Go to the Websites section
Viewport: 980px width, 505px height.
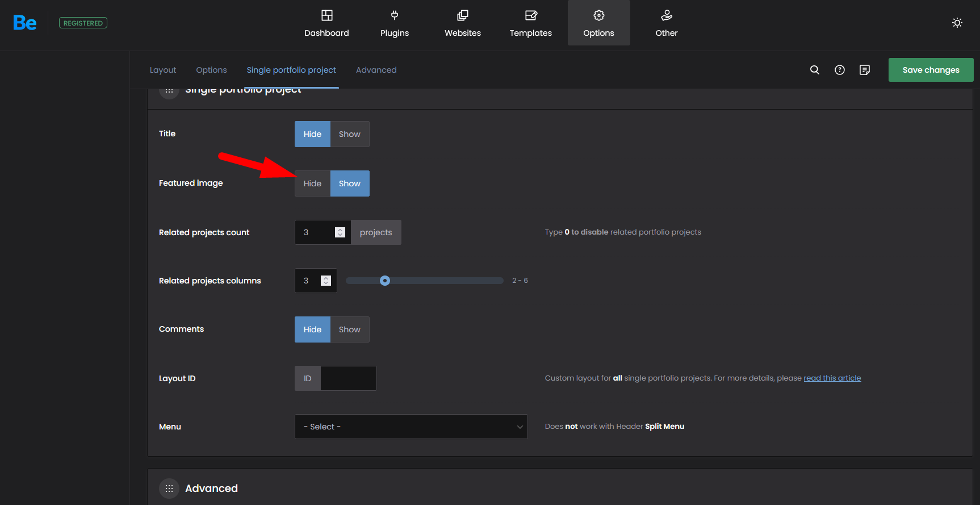pos(463,23)
